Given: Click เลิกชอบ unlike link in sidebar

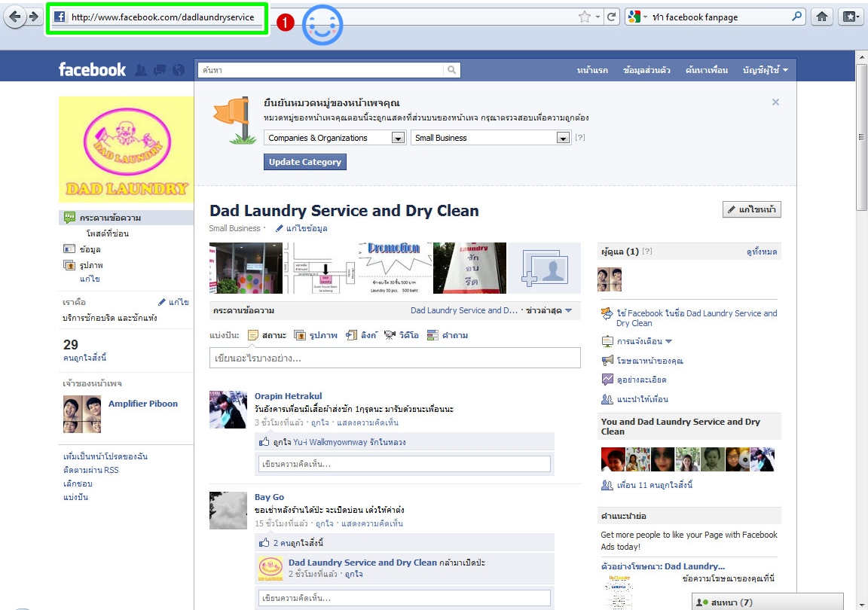Looking at the screenshot, I should pyautogui.click(x=78, y=483).
